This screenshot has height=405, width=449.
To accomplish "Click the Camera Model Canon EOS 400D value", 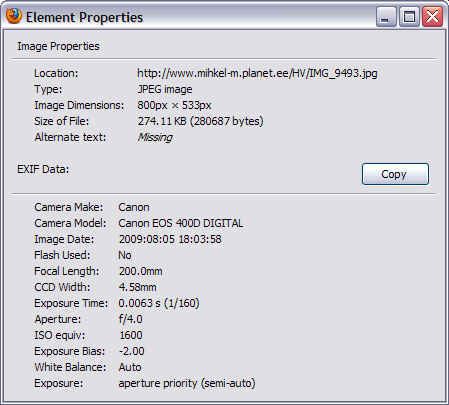I will (181, 223).
